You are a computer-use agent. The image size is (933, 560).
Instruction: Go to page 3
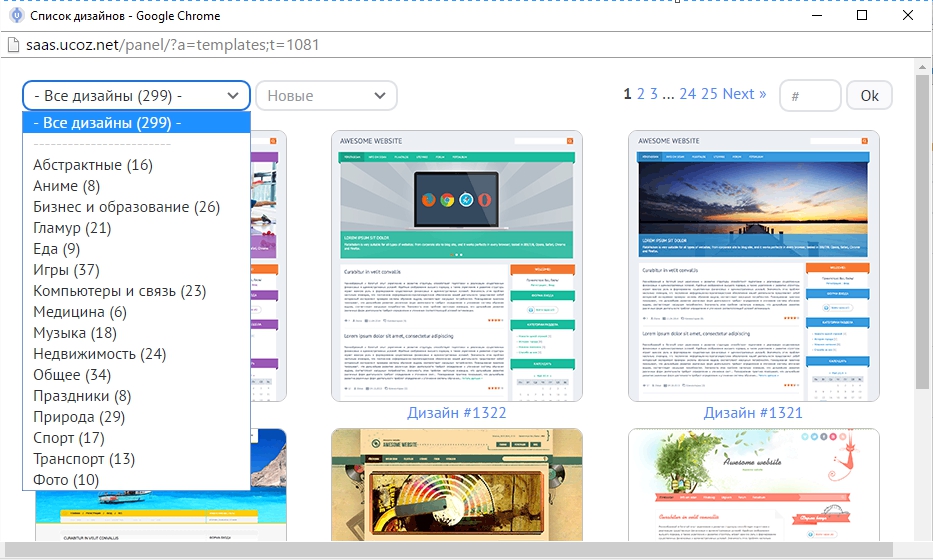[653, 94]
